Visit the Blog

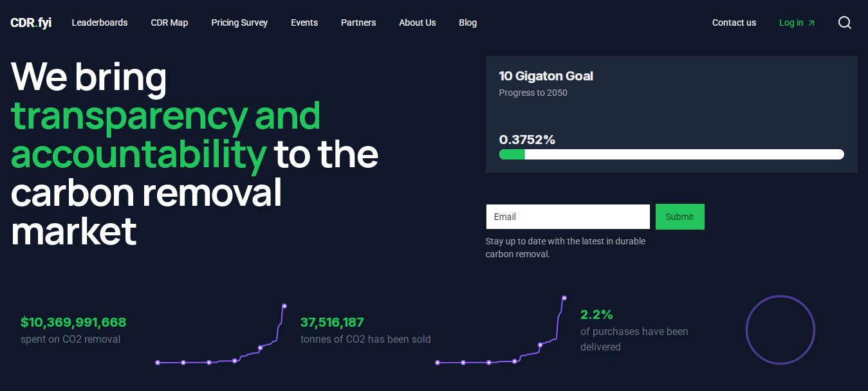468,23
